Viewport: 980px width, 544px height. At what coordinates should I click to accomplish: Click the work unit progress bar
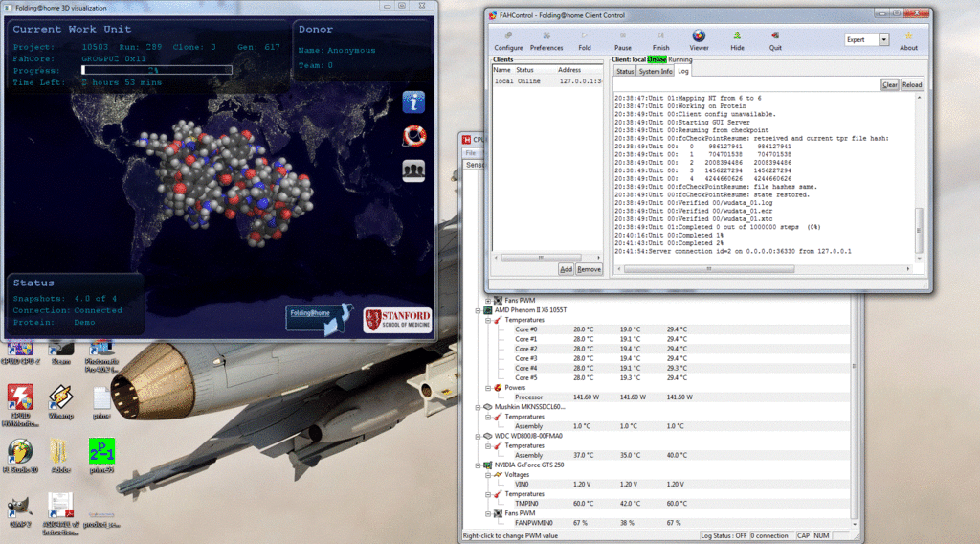[157, 70]
